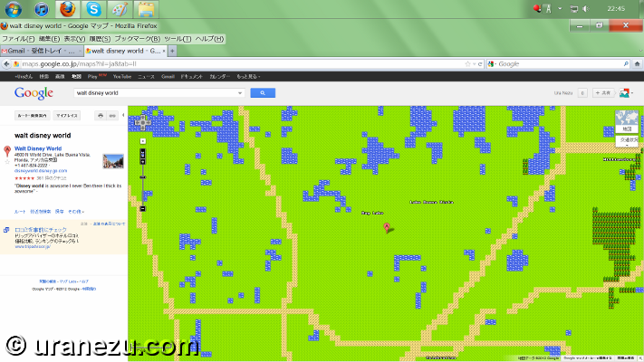The height and width of the screenshot is (362, 644).
Task: Click magnifier in Firefox search box
Action: [x=626, y=64]
